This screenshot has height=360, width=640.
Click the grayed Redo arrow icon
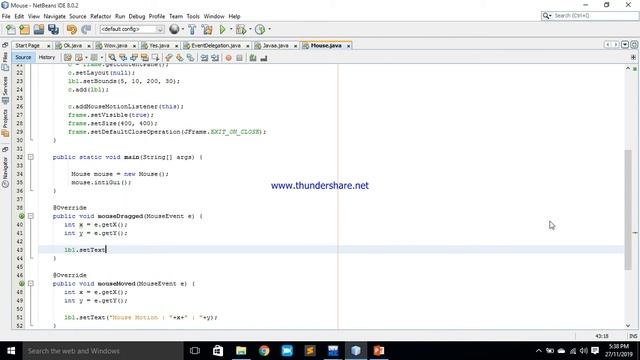(86, 29)
